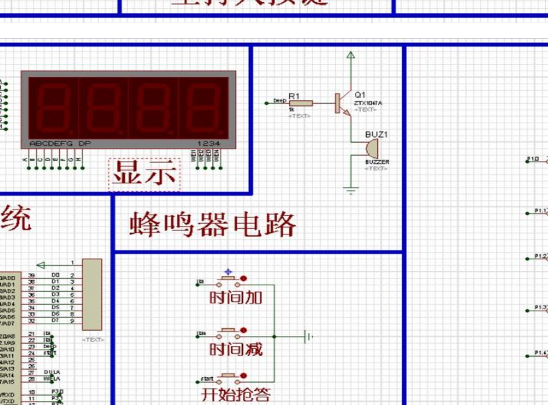Click <TEXT> placeholder under BUZZER
The height and width of the screenshot is (405, 548).
click(376, 168)
